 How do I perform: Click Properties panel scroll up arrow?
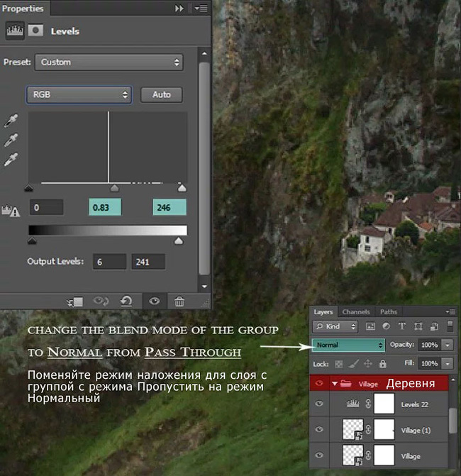click(204, 53)
